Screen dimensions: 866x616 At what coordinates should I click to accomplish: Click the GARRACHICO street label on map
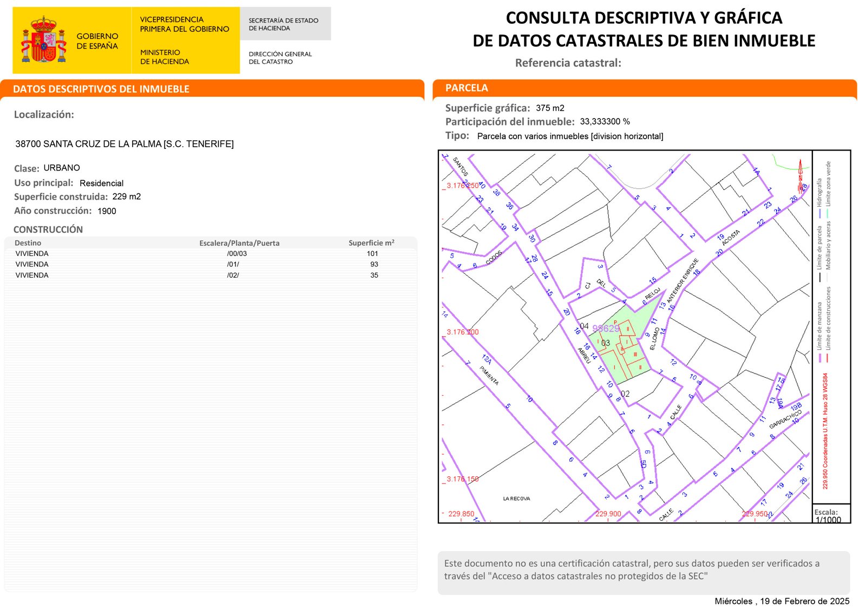785,419
